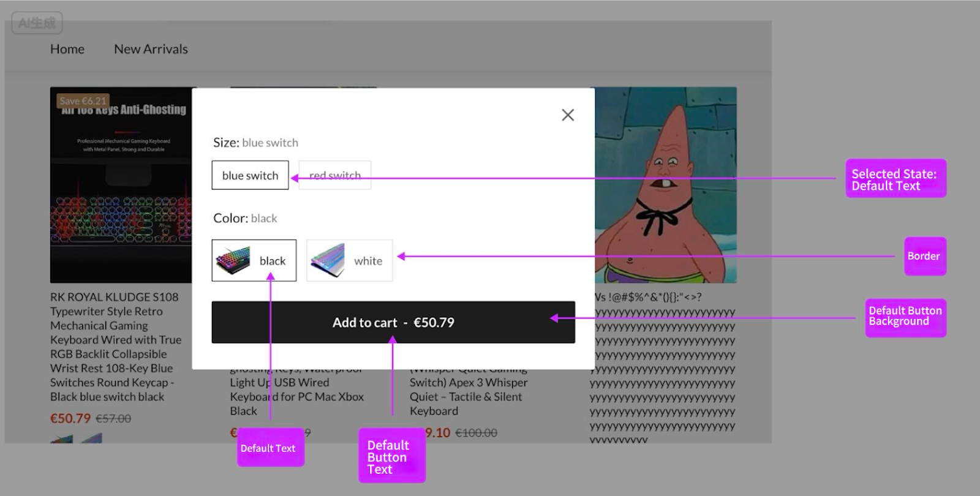980x496 pixels.
Task: Click the Selected State: Default Text label
Action: [895, 179]
